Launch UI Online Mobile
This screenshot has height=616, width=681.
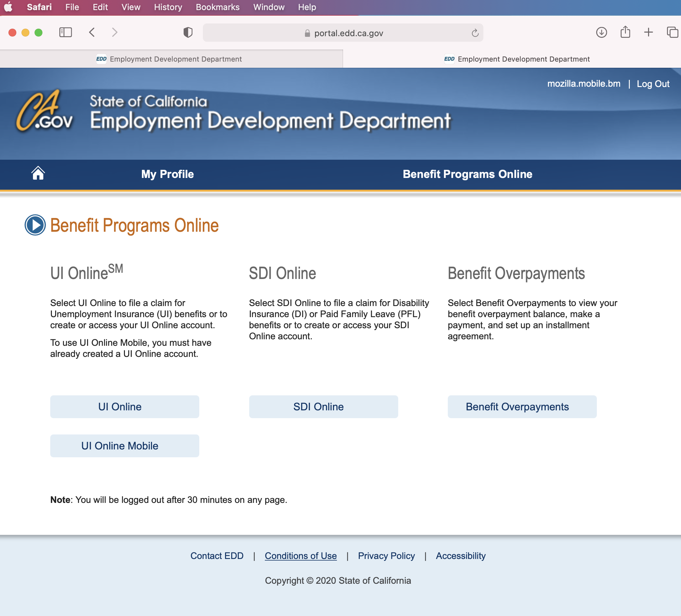[x=125, y=446]
